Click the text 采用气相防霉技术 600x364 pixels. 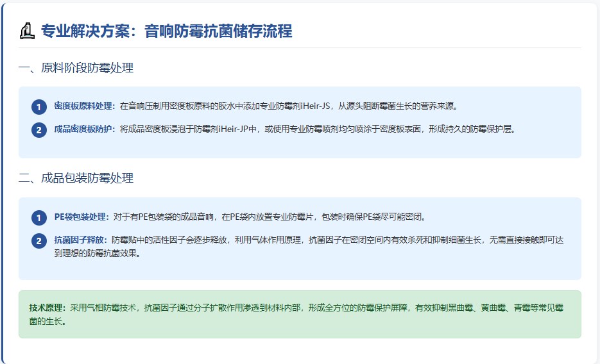click(x=103, y=308)
